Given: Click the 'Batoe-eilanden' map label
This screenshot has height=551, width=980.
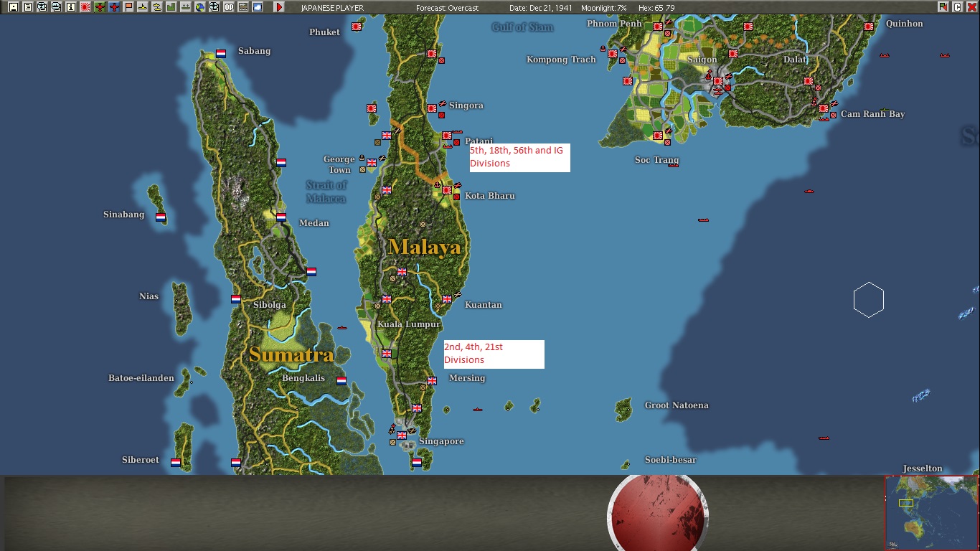Looking at the screenshot, I should point(141,378).
